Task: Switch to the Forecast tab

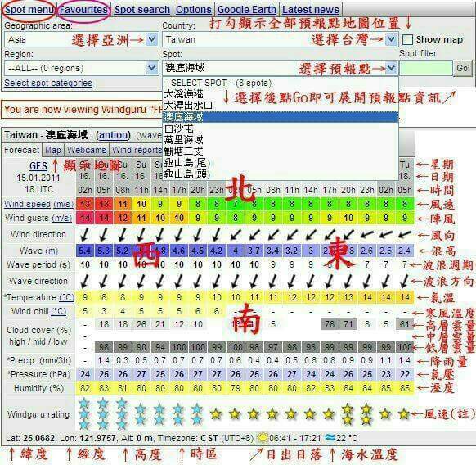Action: pyautogui.click(x=22, y=150)
